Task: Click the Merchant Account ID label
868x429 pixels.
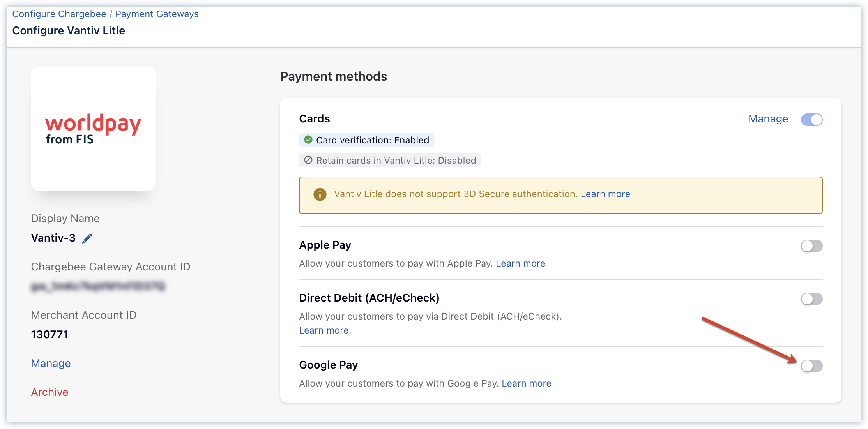Action: [x=84, y=315]
